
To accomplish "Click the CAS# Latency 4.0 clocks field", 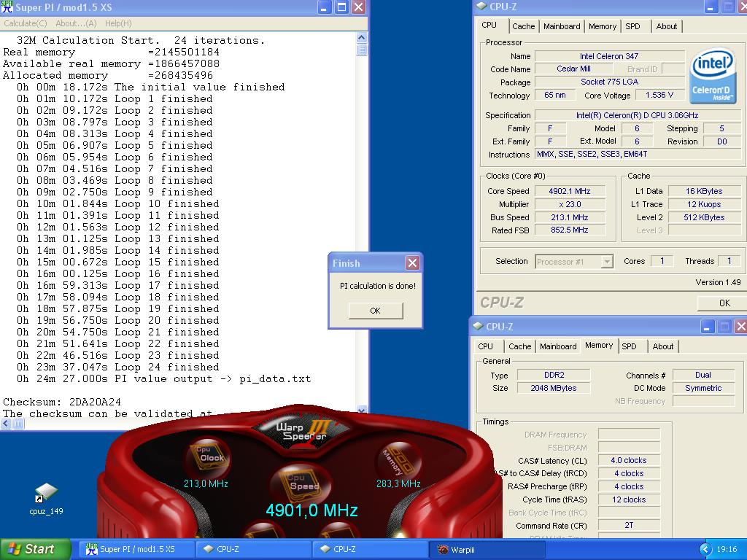I will click(629, 461).
